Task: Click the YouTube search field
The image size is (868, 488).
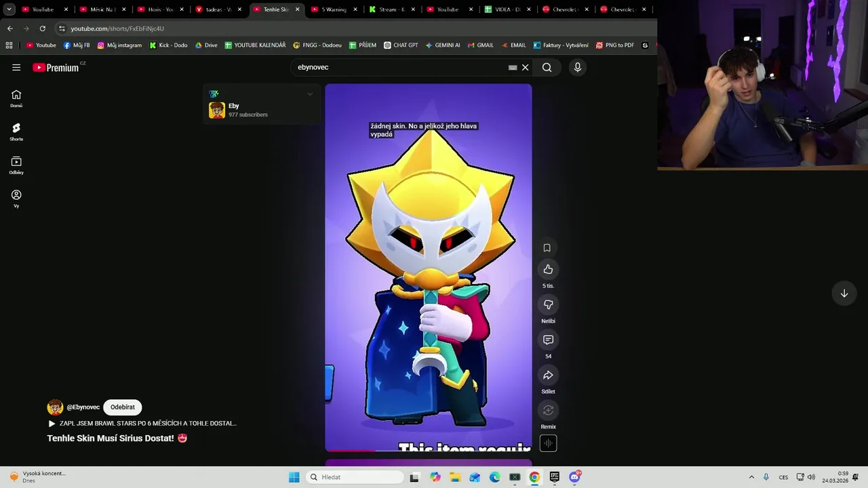Action: (x=400, y=67)
